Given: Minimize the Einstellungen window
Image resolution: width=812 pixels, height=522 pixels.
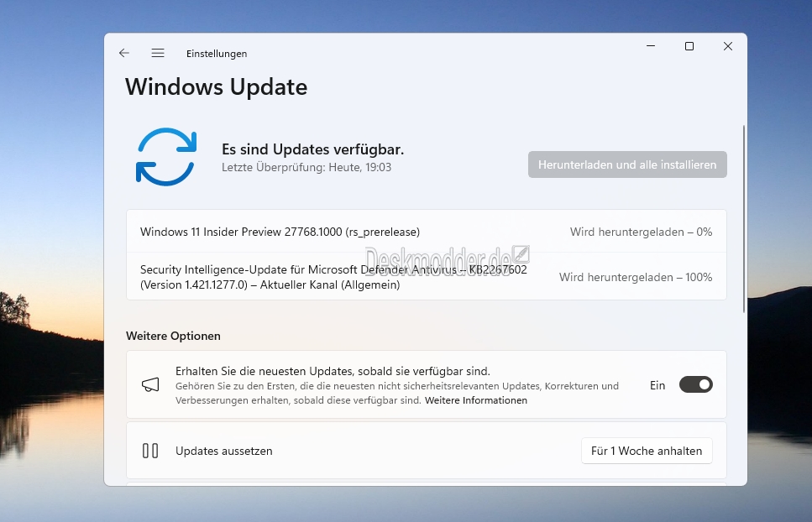Looking at the screenshot, I should pyautogui.click(x=651, y=47).
